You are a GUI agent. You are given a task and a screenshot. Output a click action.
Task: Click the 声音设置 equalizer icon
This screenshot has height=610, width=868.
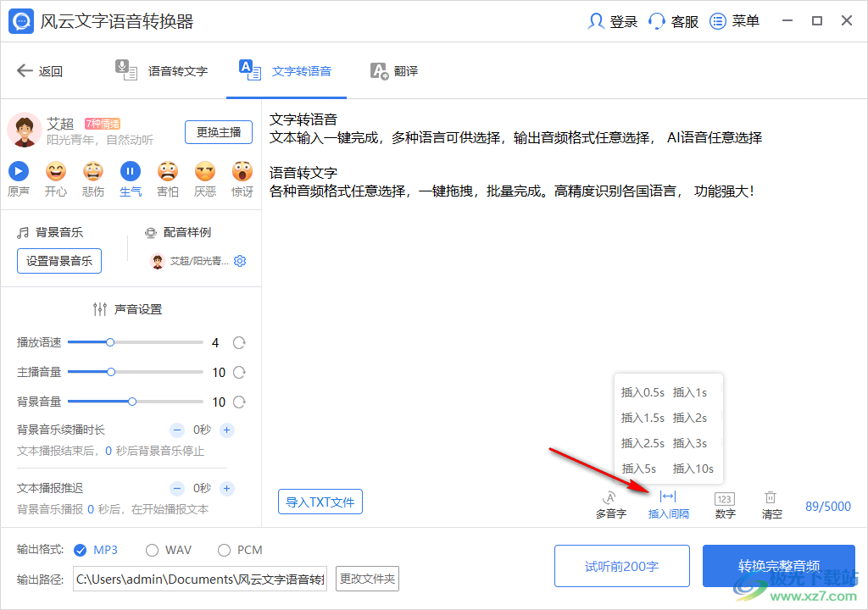(100, 309)
